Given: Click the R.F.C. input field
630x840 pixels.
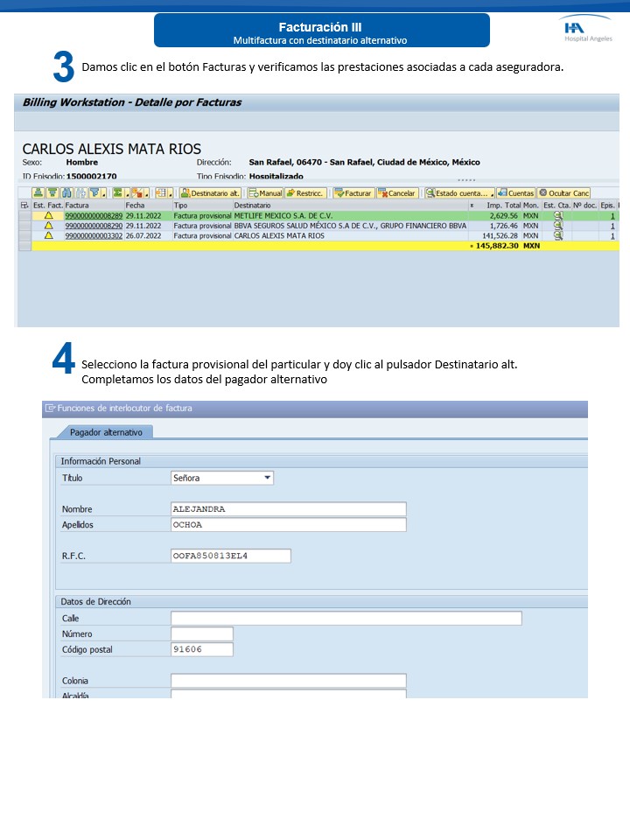Looking at the screenshot, I should pos(231,556).
